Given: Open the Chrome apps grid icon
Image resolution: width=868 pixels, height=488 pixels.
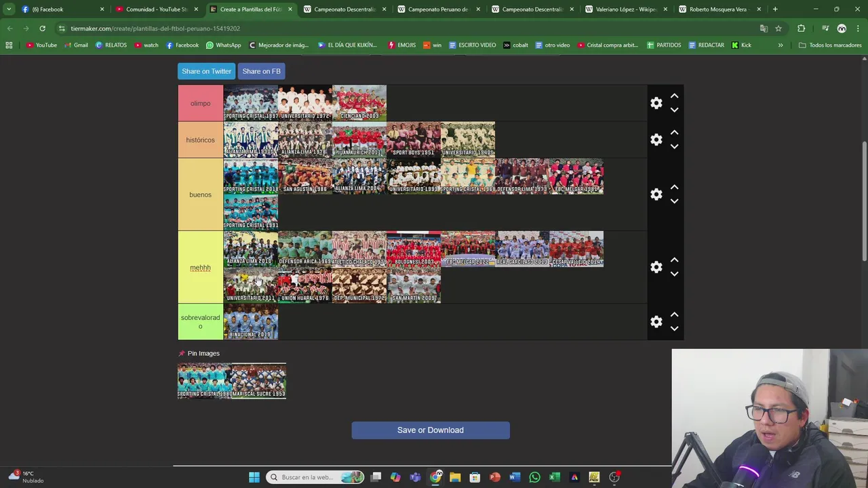Looking at the screenshot, I should (9, 45).
